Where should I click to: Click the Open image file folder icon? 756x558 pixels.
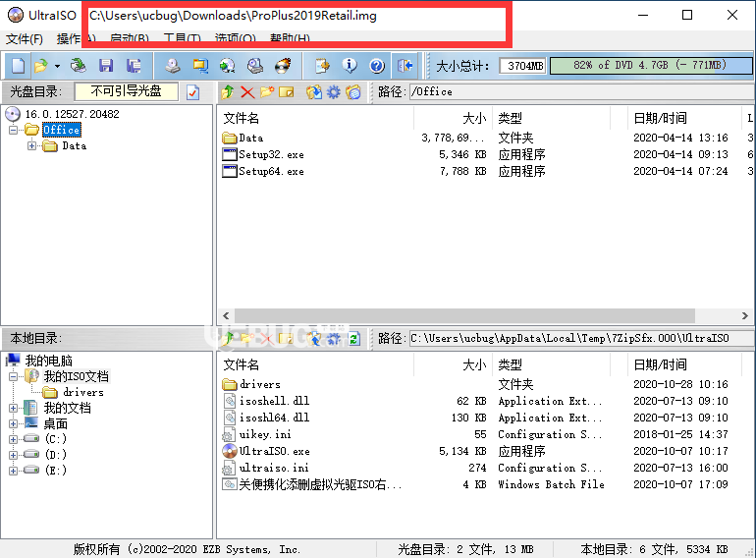tap(41, 66)
